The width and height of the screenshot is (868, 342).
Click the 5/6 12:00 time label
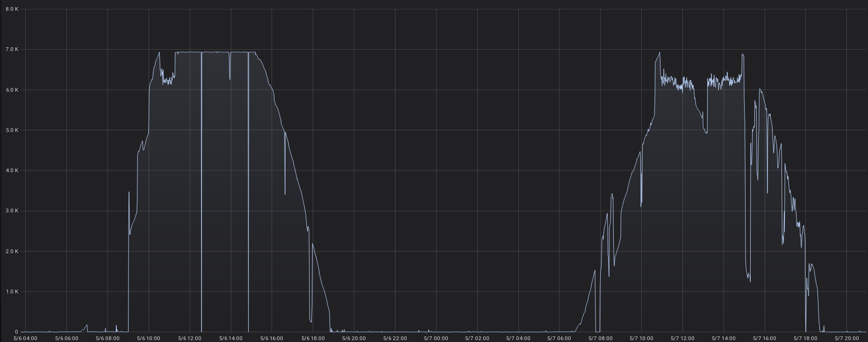pyautogui.click(x=190, y=338)
